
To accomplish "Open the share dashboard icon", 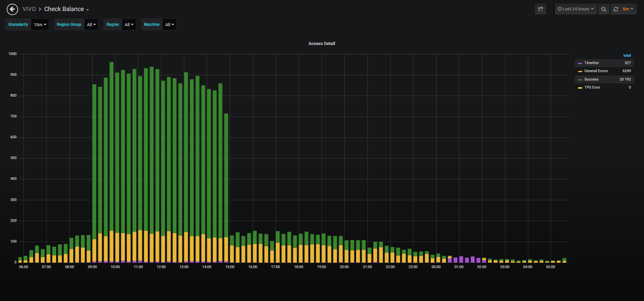I will tap(540, 9).
